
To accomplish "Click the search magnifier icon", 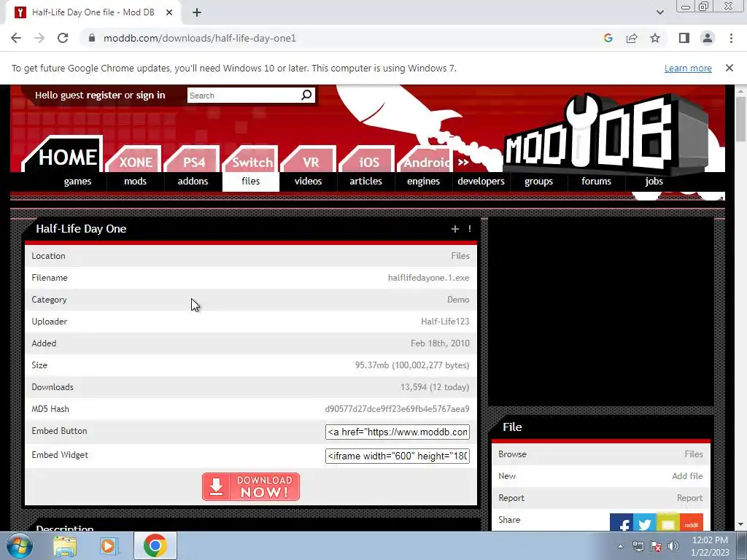I will point(306,96).
